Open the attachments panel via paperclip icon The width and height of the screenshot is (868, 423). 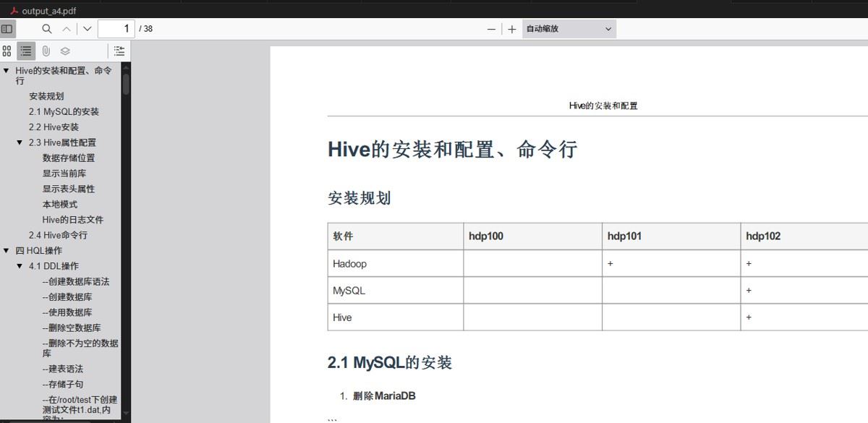coord(45,51)
